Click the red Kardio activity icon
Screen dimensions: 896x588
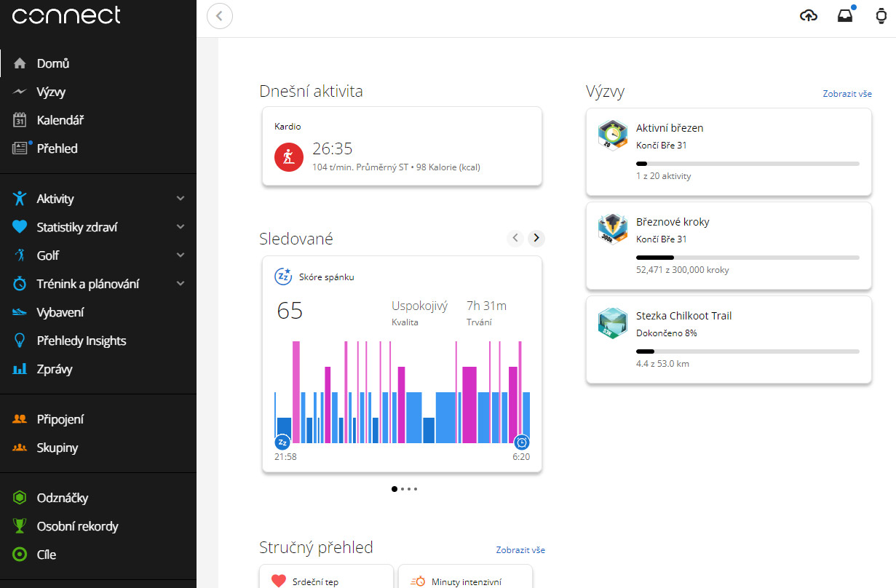(288, 156)
